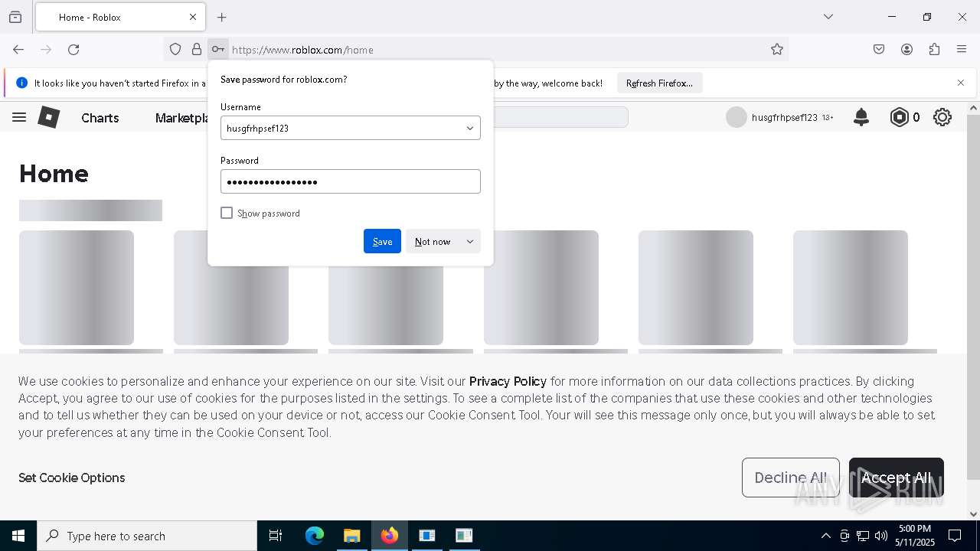Open the Firefox extensions puzzle icon
Screen dimensions: 980x551
coord(934,50)
